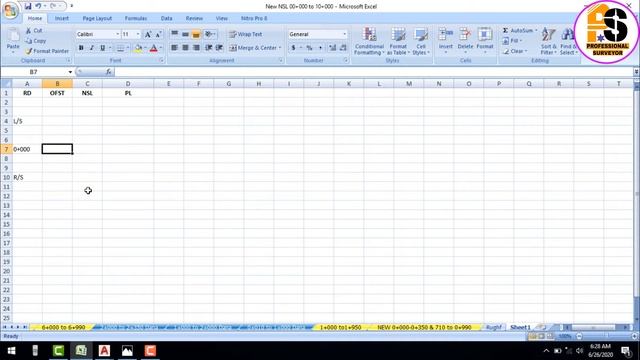This screenshot has height=360, width=640.
Task: Open General number format dropdown
Action: [x=344, y=34]
